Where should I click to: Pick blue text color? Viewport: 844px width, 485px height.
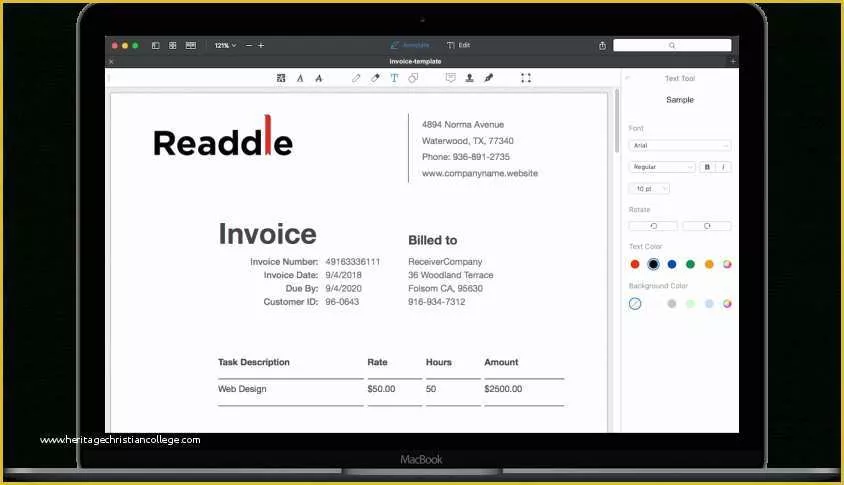pyautogui.click(x=672, y=264)
